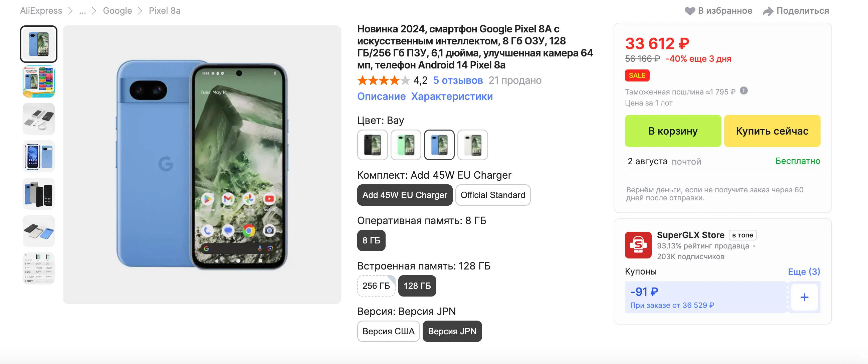Click the Купить сейчас button
This screenshot has width=868, height=364.
click(772, 131)
